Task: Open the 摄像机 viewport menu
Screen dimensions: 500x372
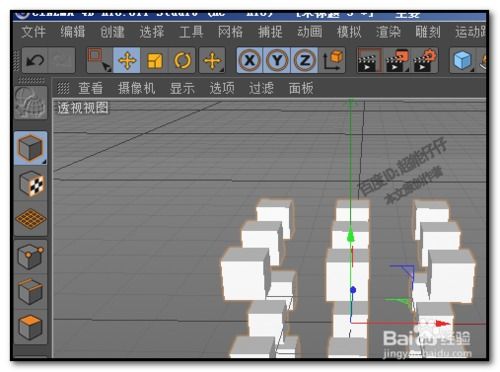Action: [x=136, y=88]
